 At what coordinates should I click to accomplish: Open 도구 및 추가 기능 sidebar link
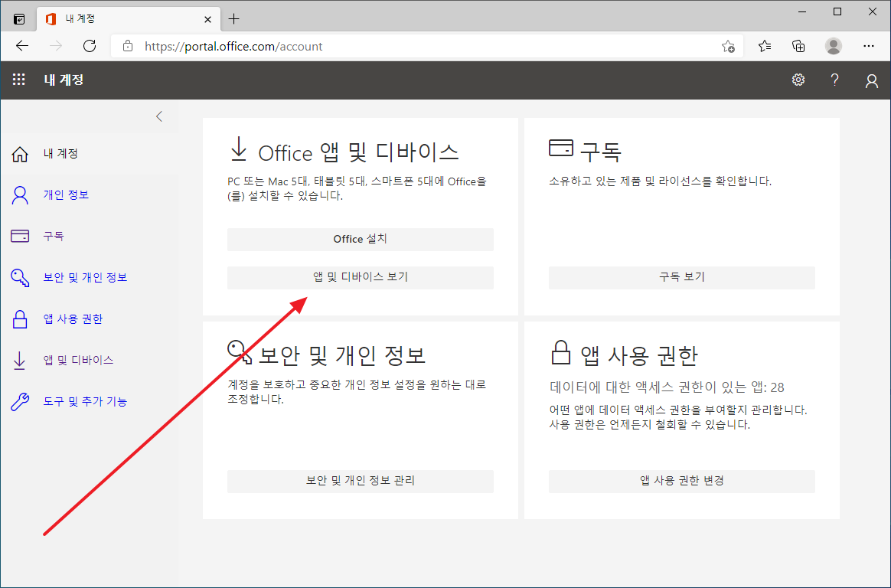(85, 402)
